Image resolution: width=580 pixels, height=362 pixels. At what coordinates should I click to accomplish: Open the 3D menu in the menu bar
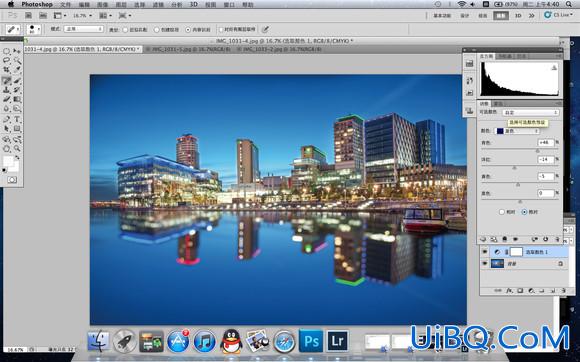pyautogui.click(x=193, y=4)
